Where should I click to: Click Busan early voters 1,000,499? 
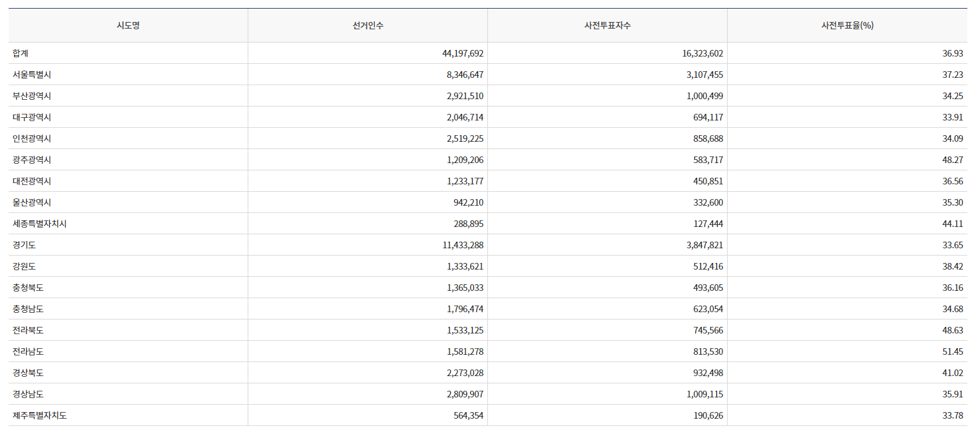pos(705,96)
